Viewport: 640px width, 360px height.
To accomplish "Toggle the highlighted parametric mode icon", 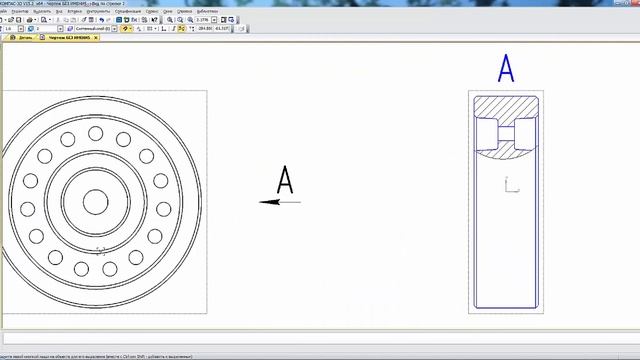I will coord(182,29).
